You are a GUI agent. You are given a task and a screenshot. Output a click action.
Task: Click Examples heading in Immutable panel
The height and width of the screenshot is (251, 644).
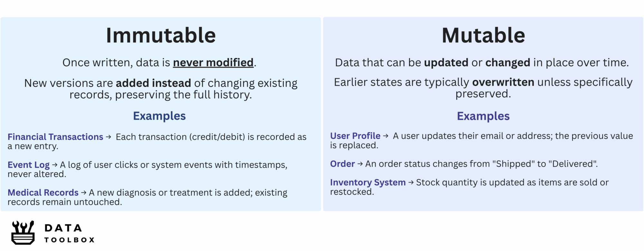159,116
